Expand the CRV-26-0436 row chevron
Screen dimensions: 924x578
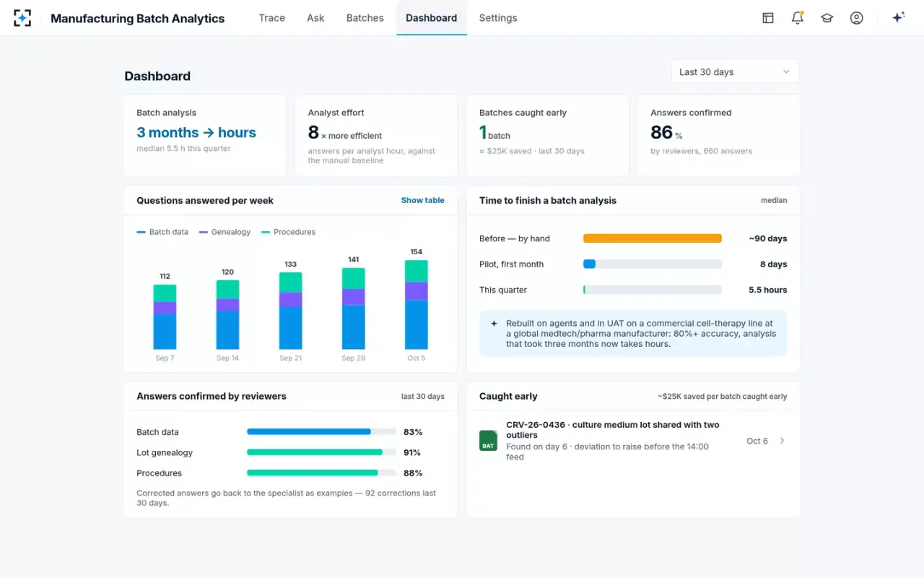point(783,441)
